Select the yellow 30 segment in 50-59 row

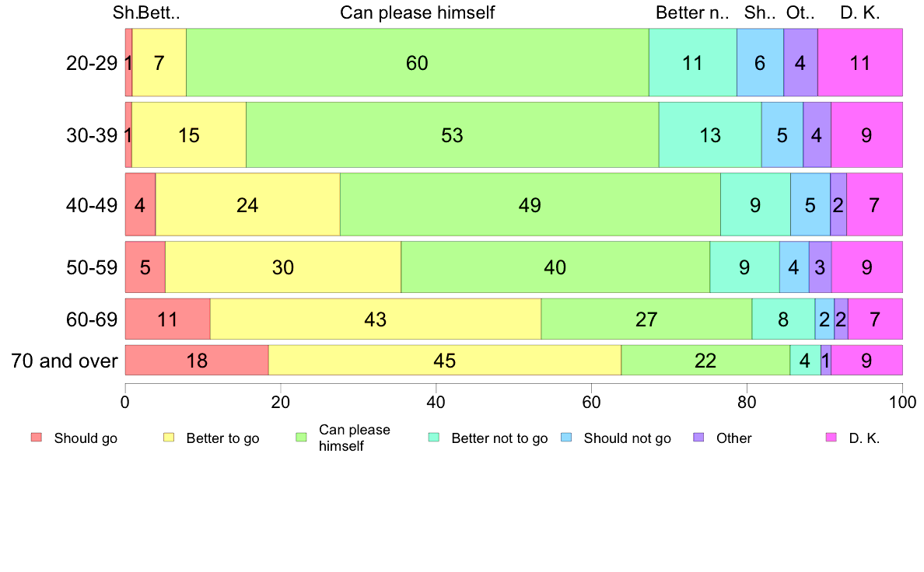(283, 267)
